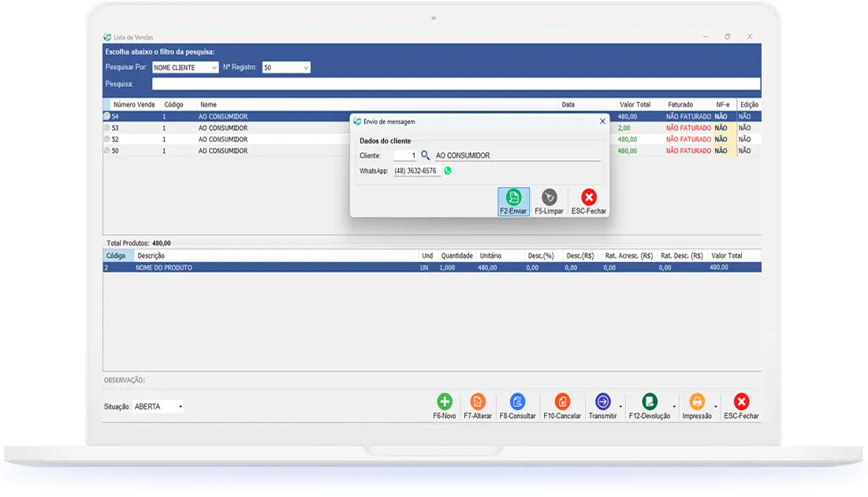Click the F2-Enviar send message icon
The image size is (868, 497).
coord(513,197)
